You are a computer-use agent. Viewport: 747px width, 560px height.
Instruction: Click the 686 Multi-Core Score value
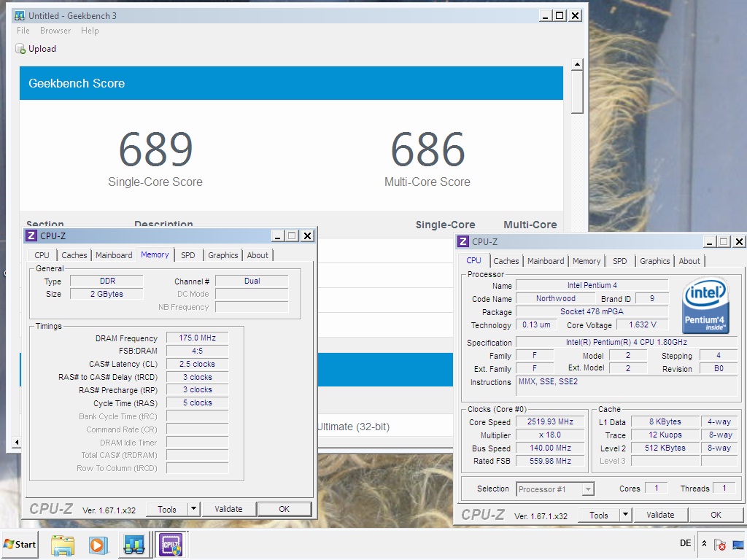[427, 149]
